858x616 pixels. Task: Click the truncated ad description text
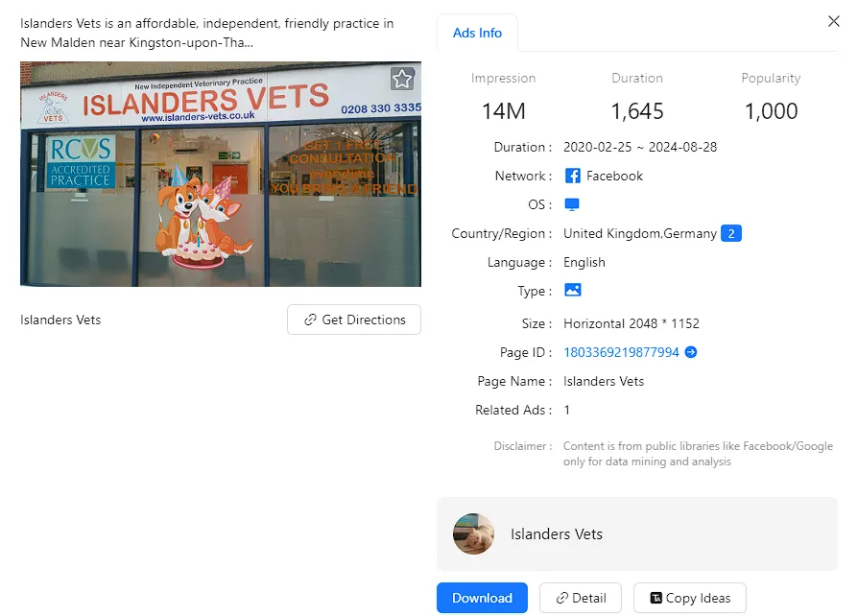207,33
